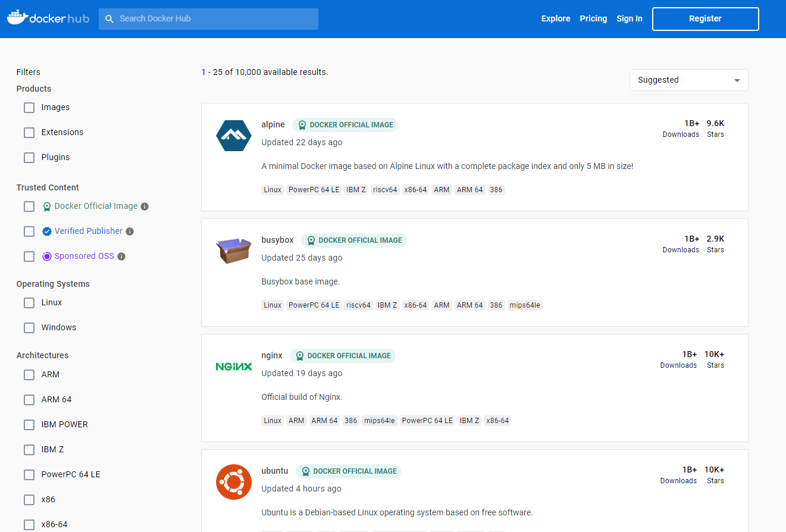The image size is (786, 532).
Task: Check the Windows operating system filter
Action: coord(29,328)
